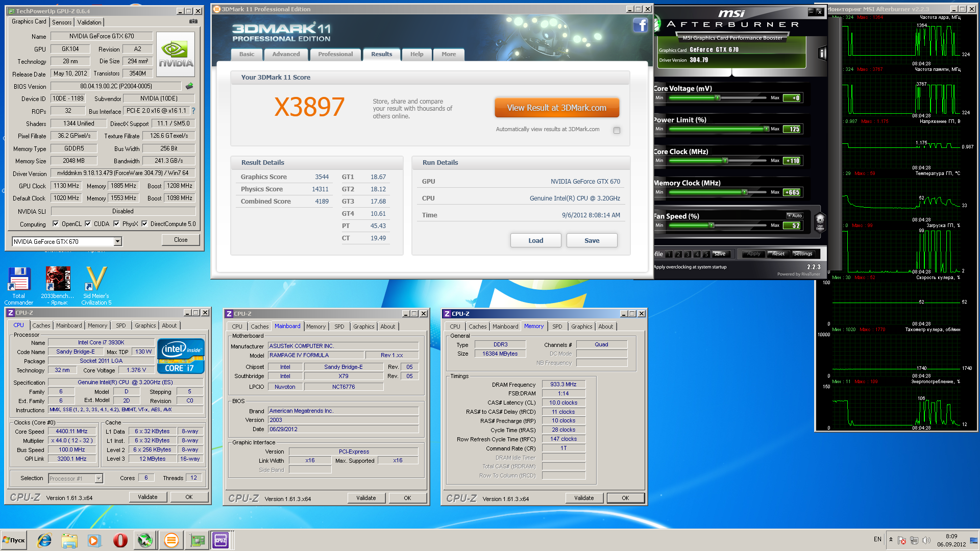Open the GPU selection dropdown in GPU-Z
The width and height of the screenshot is (980, 551).
pos(117,241)
